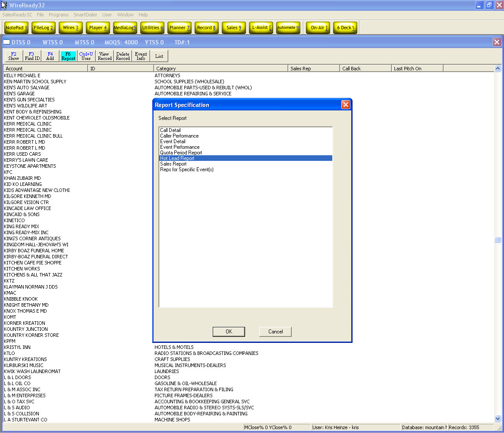Open the NotePad 1 module
The width and height of the screenshot is (504, 433).
[x=16, y=28]
